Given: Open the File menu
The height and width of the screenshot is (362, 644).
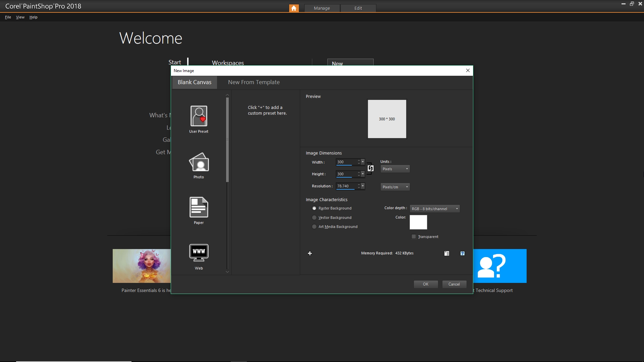Looking at the screenshot, I should pos(8,17).
